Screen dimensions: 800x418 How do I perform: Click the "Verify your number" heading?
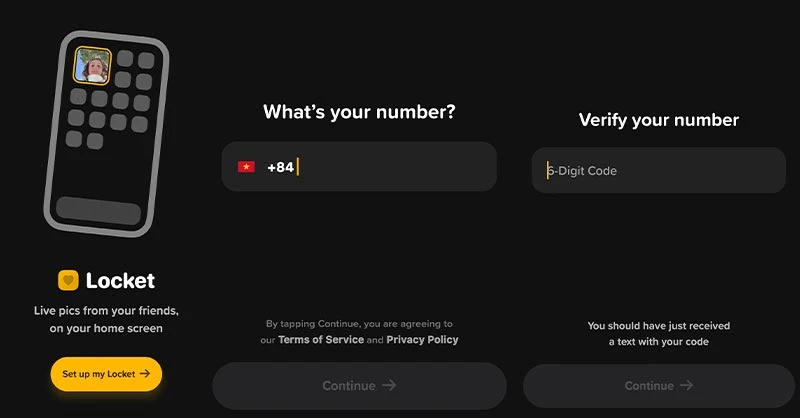658,120
